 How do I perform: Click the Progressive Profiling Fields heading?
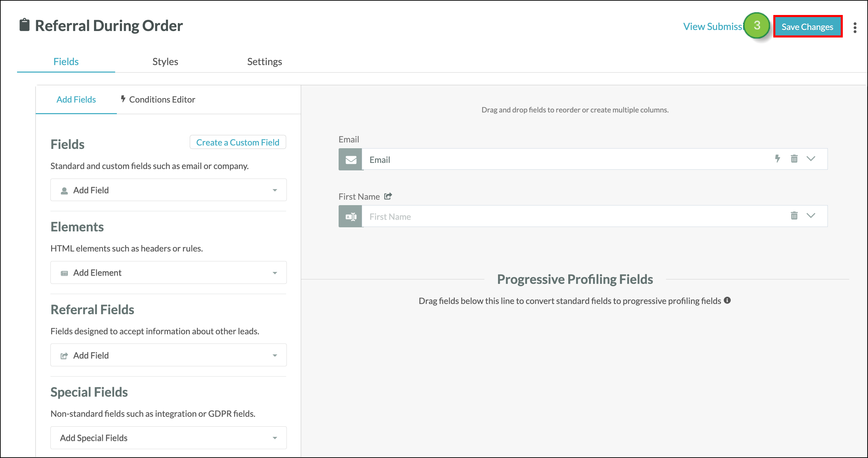tap(575, 279)
